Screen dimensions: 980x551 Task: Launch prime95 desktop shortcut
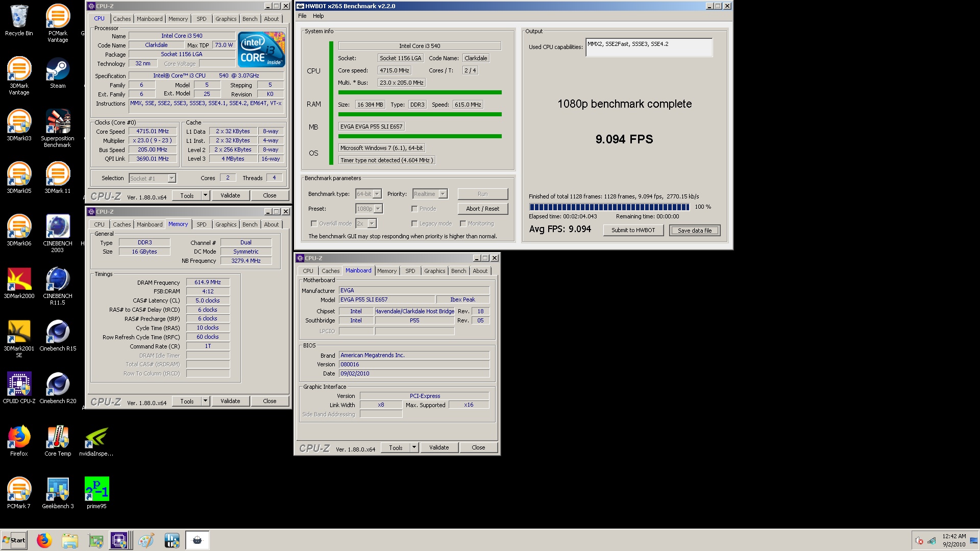pos(96,493)
